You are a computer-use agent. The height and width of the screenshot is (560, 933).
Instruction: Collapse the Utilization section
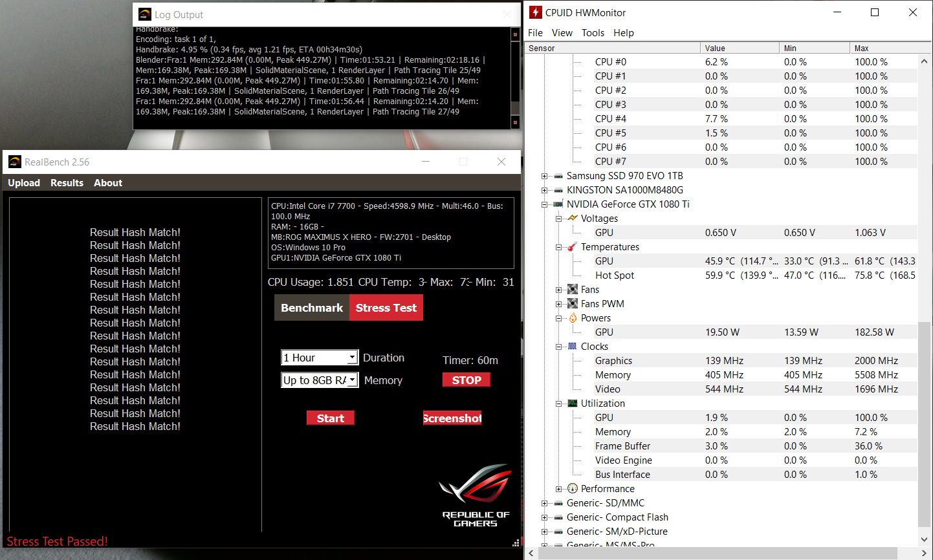(x=559, y=404)
